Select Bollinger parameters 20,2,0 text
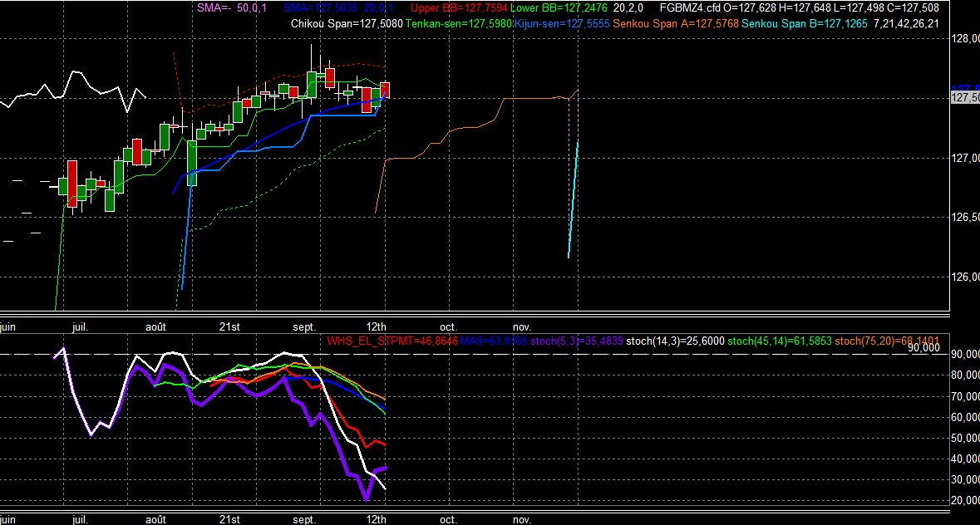The height and width of the screenshot is (525, 980). pyautogui.click(x=628, y=8)
